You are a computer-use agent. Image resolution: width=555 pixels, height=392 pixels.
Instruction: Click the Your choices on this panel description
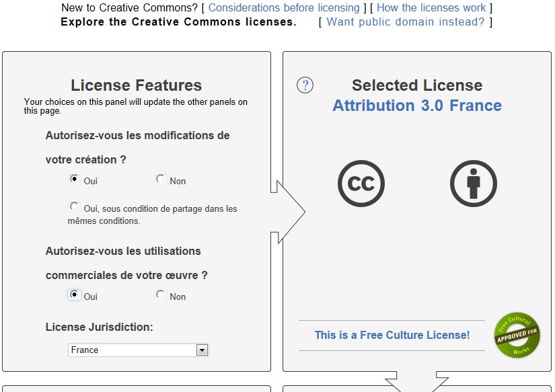pos(136,106)
